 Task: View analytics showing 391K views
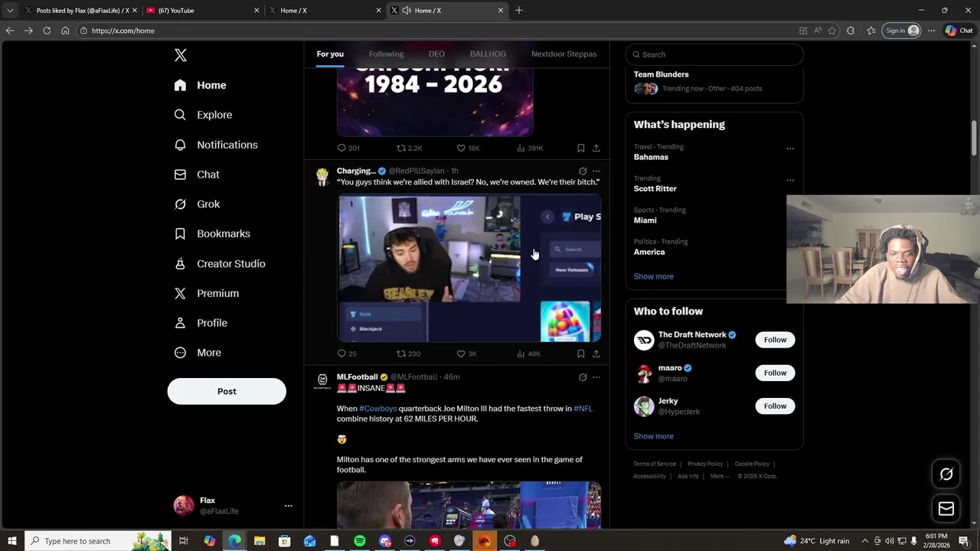(x=530, y=148)
